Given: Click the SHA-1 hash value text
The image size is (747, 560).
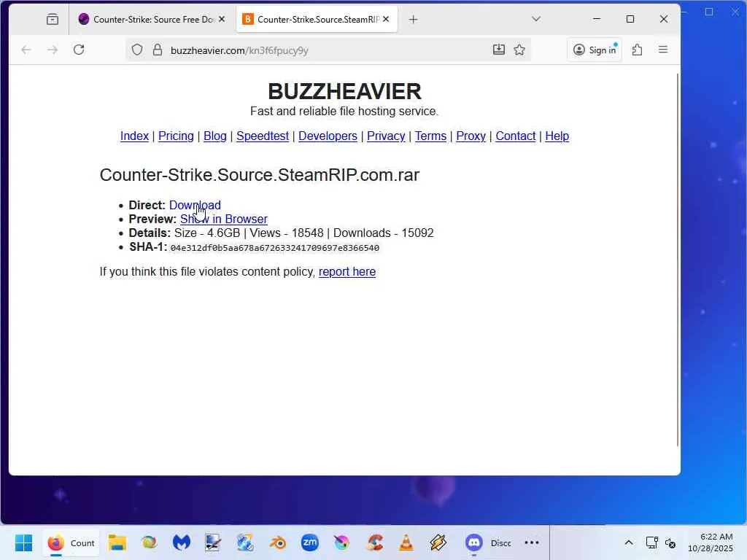Looking at the screenshot, I should [275, 248].
